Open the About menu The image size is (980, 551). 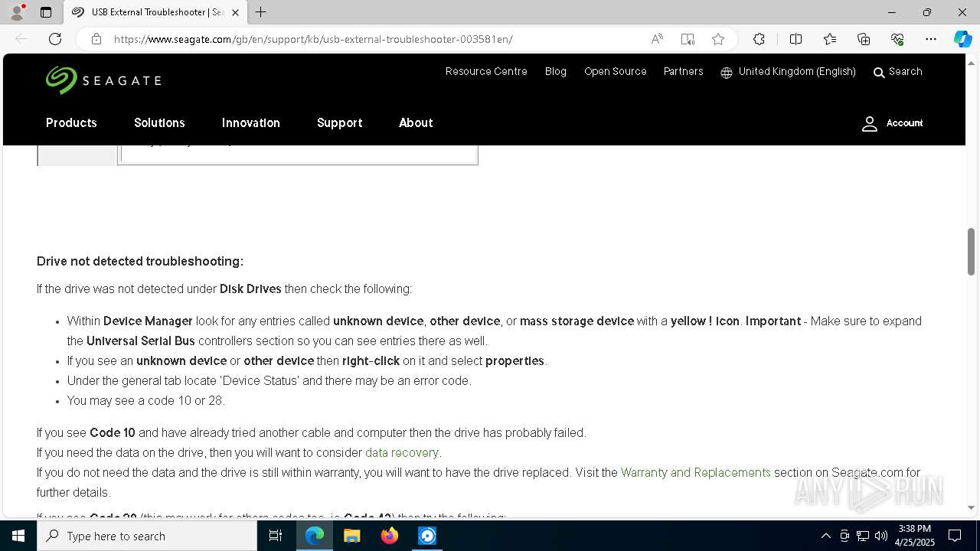(x=416, y=123)
